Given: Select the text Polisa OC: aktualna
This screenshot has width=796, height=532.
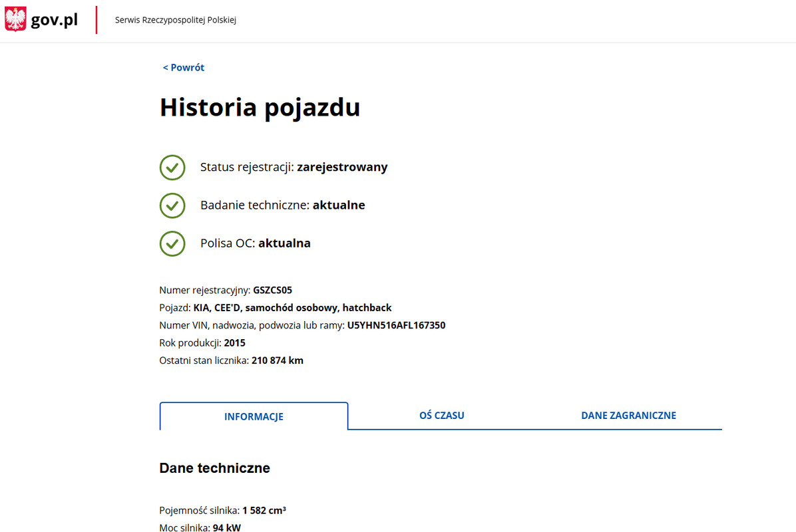Looking at the screenshot, I should point(256,243).
